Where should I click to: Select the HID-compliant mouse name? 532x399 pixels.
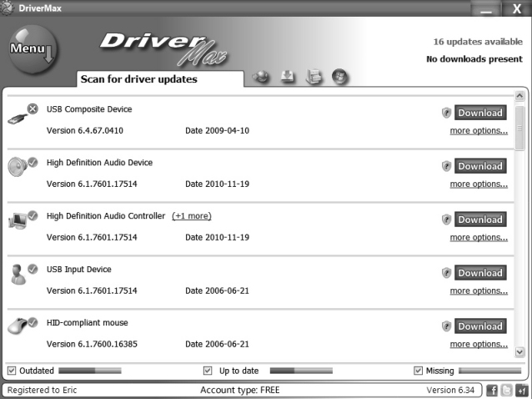tap(88, 322)
